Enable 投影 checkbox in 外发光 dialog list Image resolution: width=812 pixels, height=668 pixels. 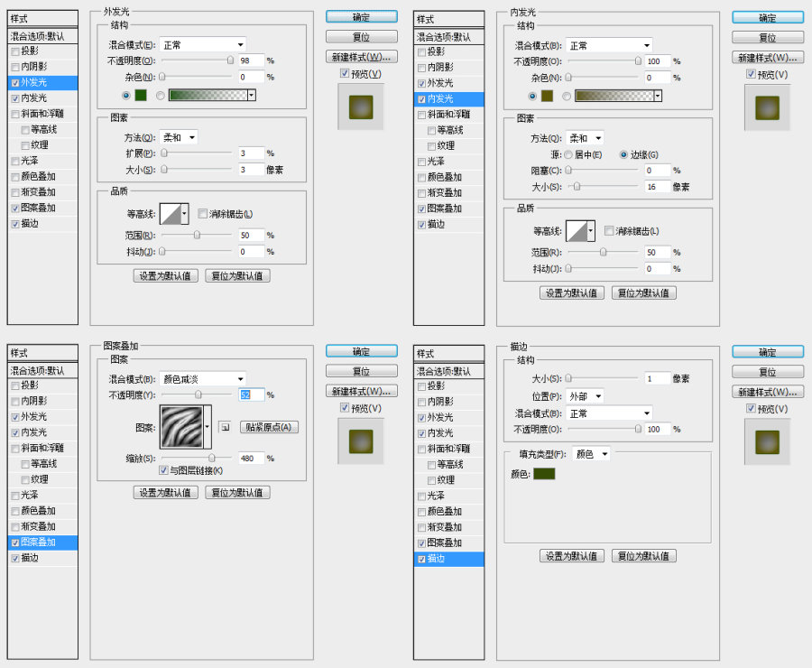tap(15, 51)
